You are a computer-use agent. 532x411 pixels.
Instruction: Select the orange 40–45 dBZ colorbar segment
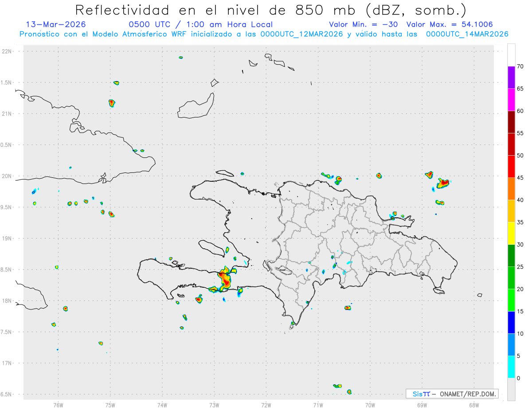tap(511, 189)
